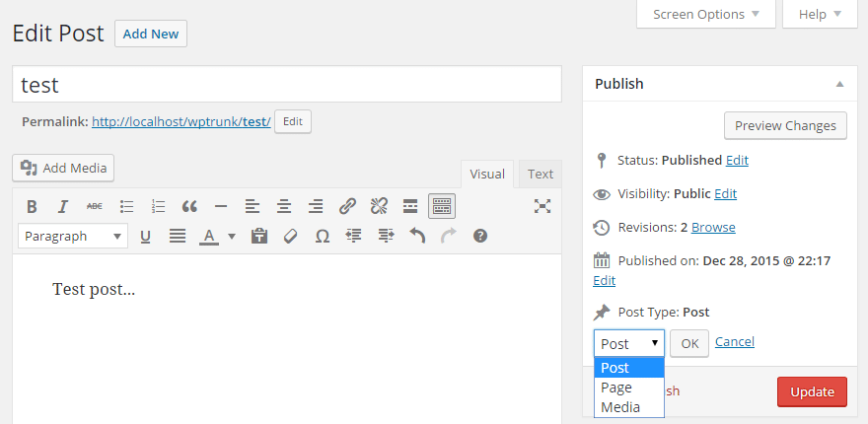Toggle strikethrough text formatting
The width and height of the screenshot is (868, 424).
(95, 206)
